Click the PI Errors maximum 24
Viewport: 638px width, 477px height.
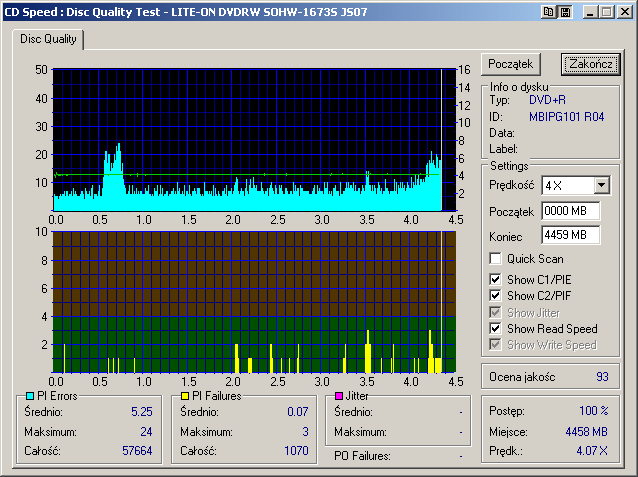pos(146,431)
